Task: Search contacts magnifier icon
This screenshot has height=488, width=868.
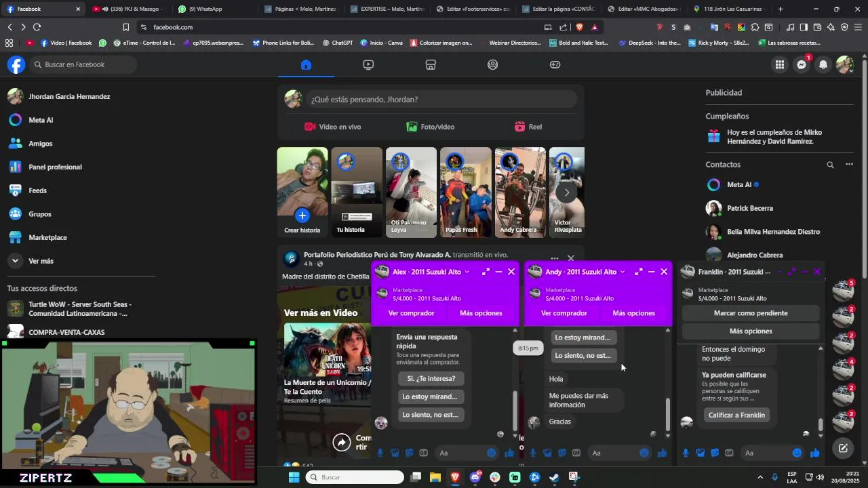Action: click(x=830, y=165)
